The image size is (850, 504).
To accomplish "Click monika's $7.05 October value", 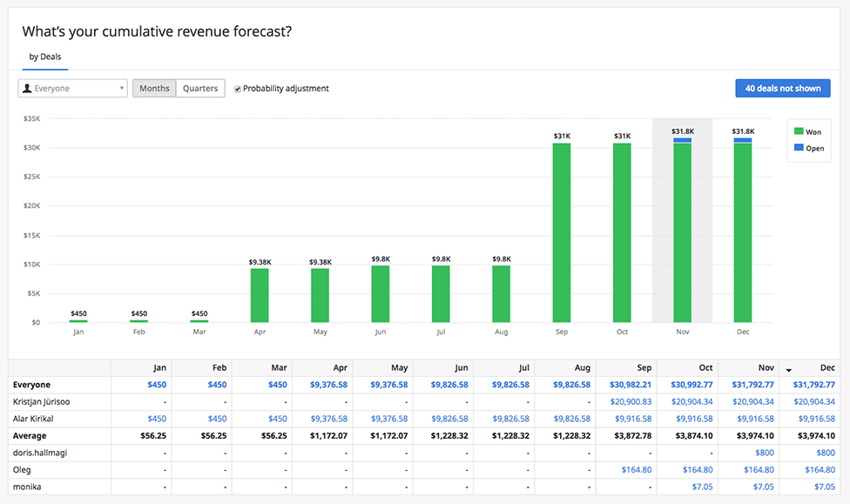I will [702, 487].
